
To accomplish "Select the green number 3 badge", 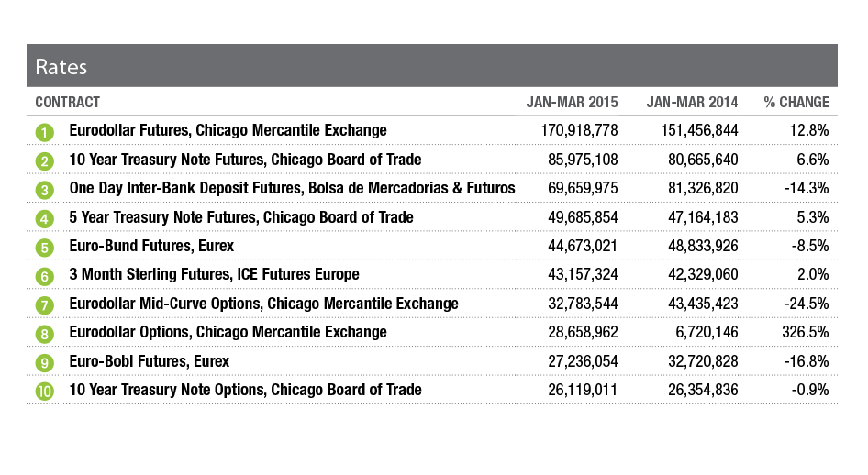I will click(x=44, y=189).
